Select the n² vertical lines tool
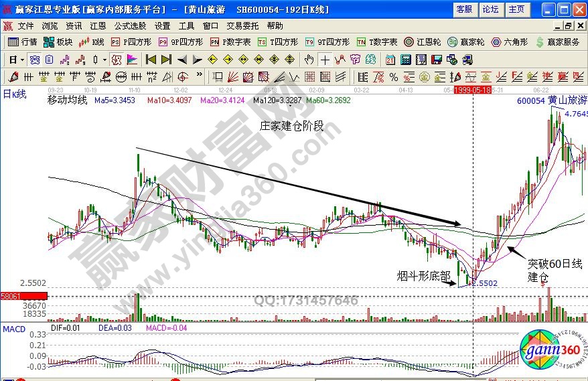Image resolution: width=588 pixels, height=381 pixels. [x=152, y=77]
